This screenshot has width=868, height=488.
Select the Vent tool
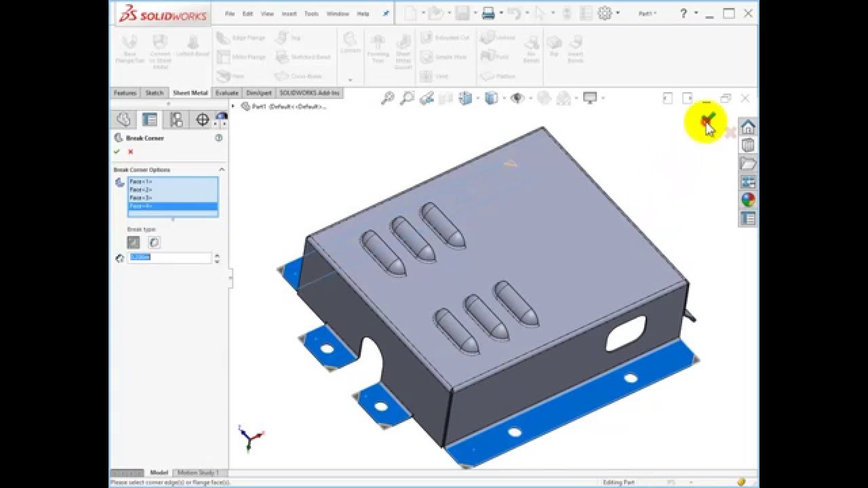click(434, 77)
